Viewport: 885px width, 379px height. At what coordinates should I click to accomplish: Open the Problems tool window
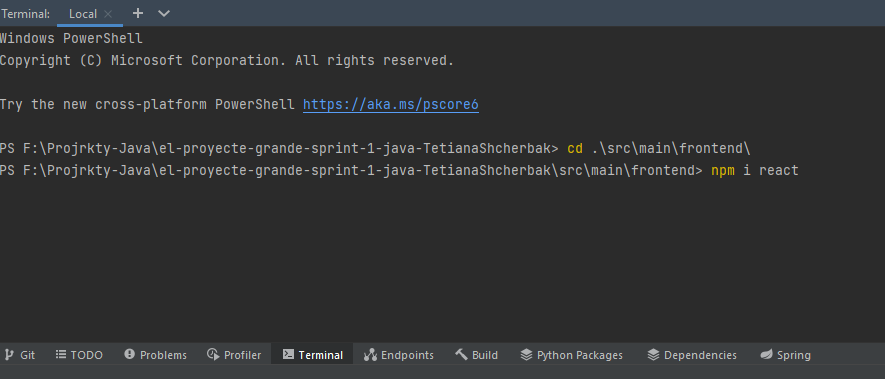click(155, 355)
